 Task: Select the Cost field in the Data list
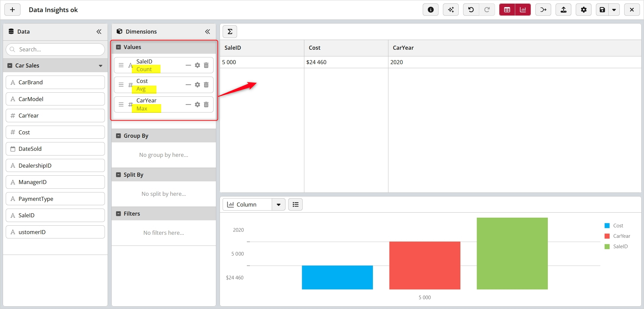[x=55, y=132]
